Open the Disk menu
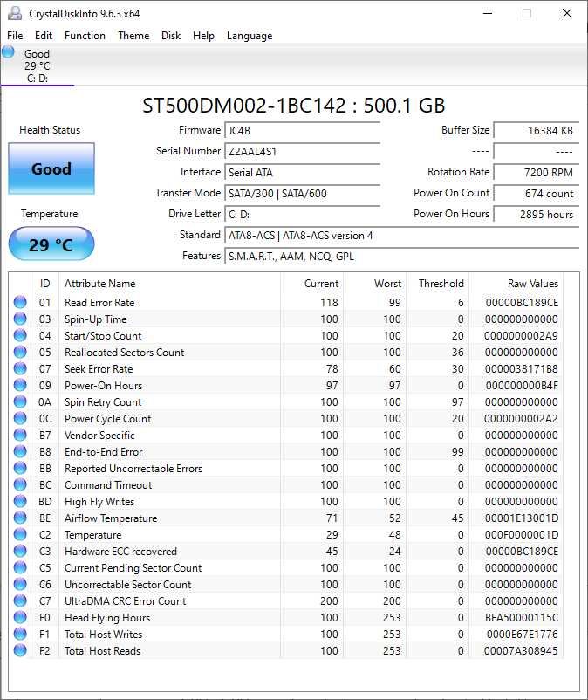Viewport: 588px width, 700px height. tap(171, 36)
